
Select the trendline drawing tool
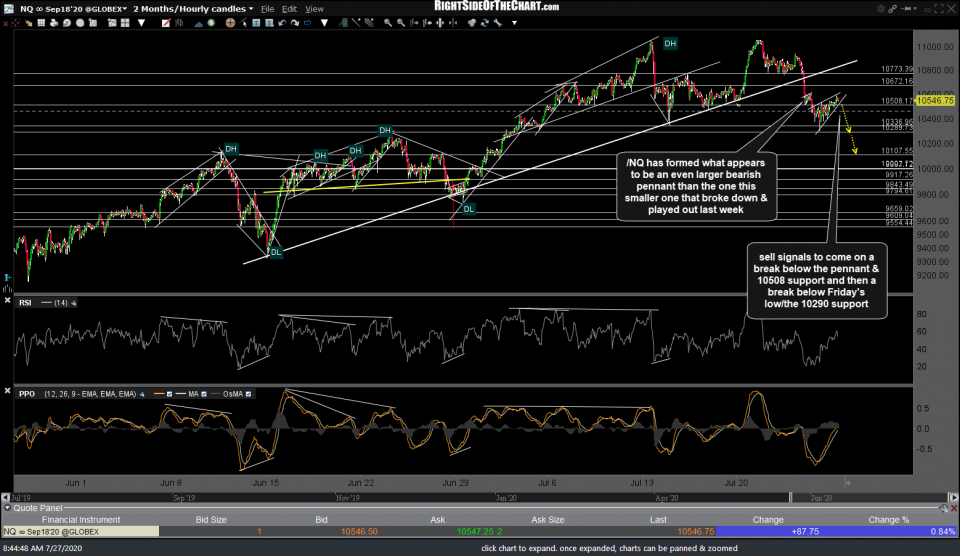356,23
